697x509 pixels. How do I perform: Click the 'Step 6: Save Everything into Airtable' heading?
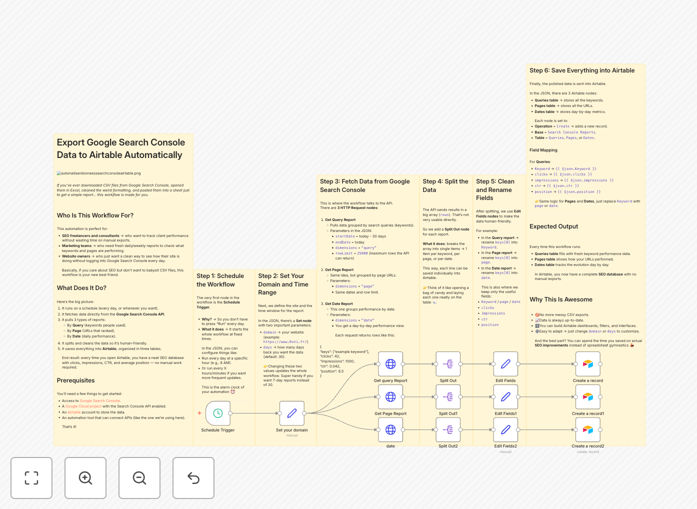[582, 70]
